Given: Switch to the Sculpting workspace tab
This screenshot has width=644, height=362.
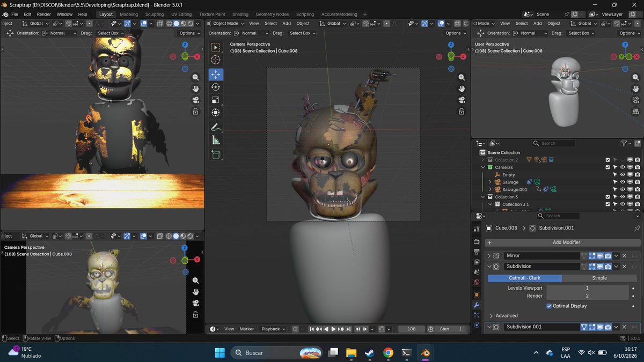Looking at the screenshot, I should point(155,14).
